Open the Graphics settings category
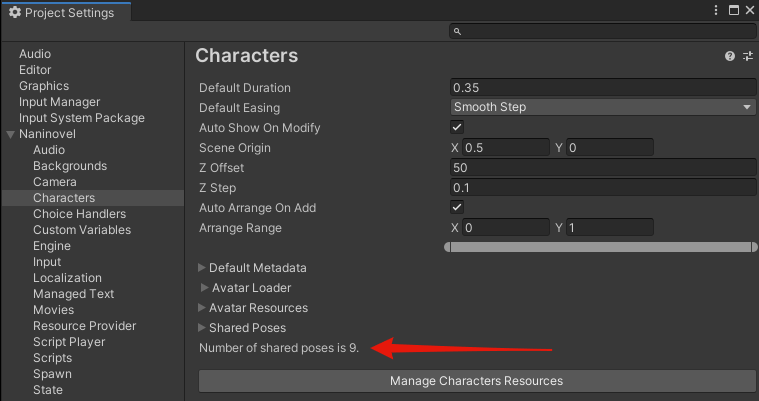 click(44, 86)
